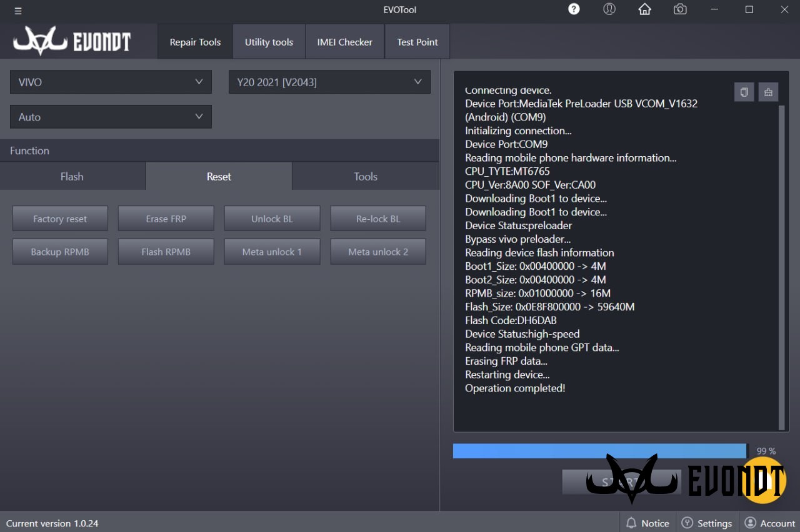This screenshot has height=532, width=800.
Task: Click the 99 % progress label
Action: pyautogui.click(x=766, y=451)
